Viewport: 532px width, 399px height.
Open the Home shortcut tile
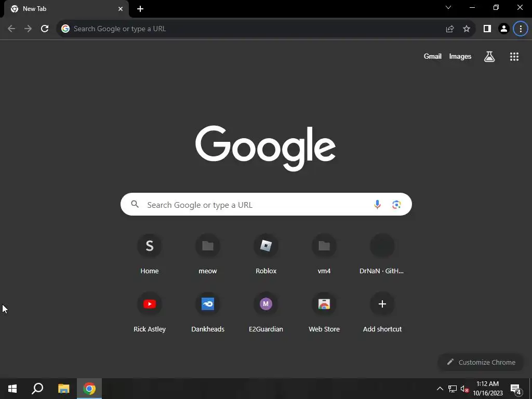point(150,254)
